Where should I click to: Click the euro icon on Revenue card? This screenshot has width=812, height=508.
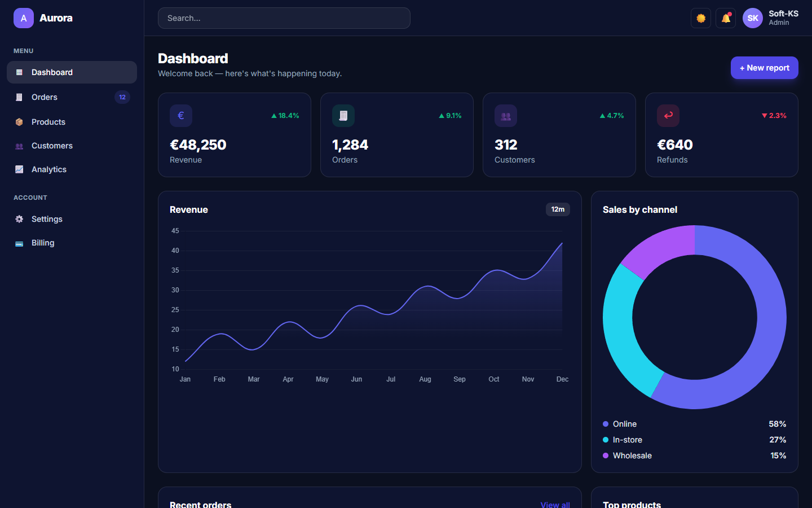point(181,116)
